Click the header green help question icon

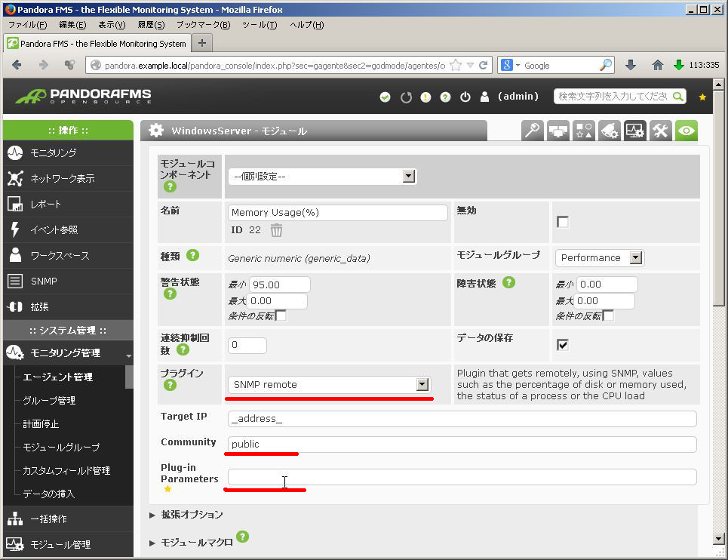(445, 97)
